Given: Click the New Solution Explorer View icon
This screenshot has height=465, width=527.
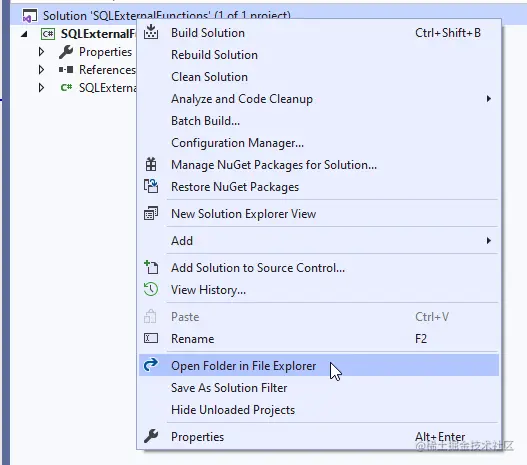Looking at the screenshot, I should [151, 213].
